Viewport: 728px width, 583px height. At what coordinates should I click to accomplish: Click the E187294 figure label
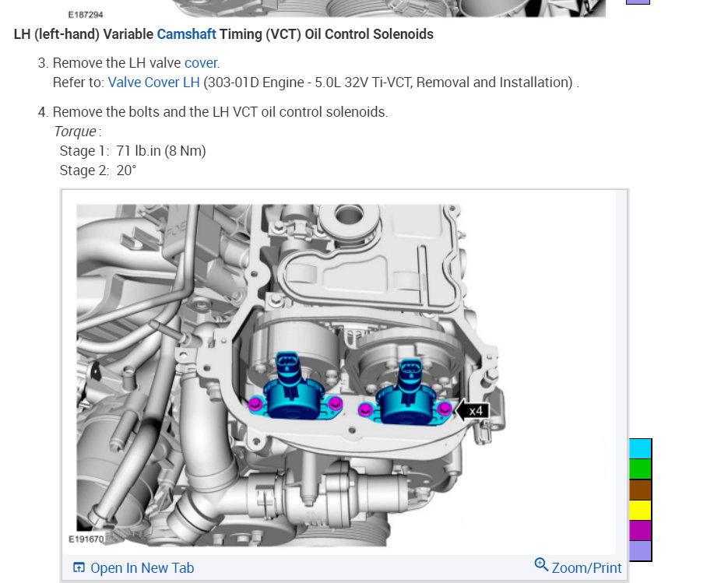pos(88,13)
